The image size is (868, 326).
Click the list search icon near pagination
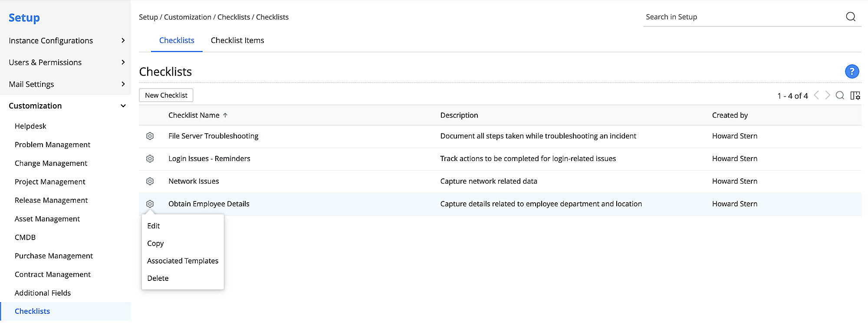point(840,95)
